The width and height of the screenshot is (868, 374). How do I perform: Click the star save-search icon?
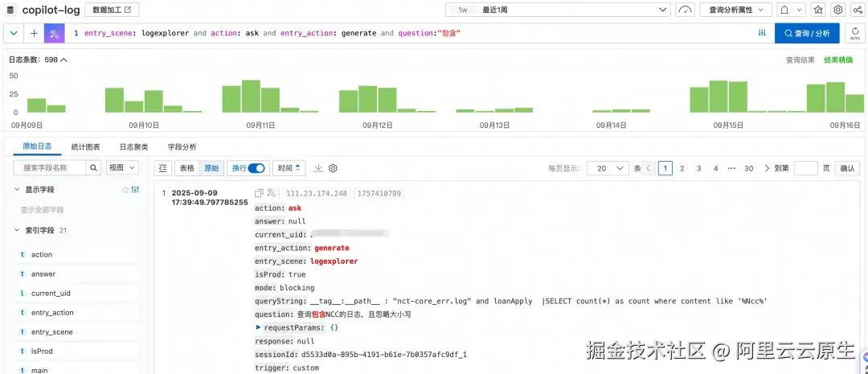pos(818,10)
